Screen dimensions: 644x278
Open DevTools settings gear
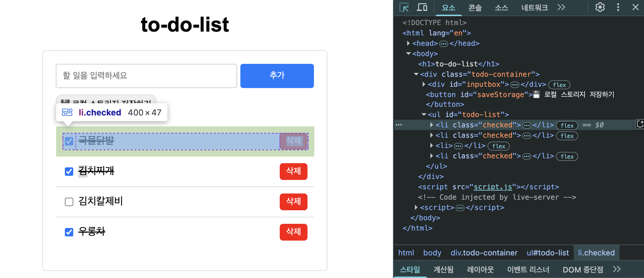click(600, 7)
